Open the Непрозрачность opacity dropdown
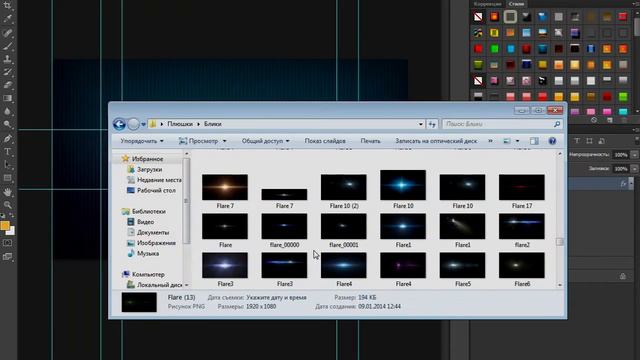This screenshot has width=640, height=360. pyautogui.click(x=634, y=155)
